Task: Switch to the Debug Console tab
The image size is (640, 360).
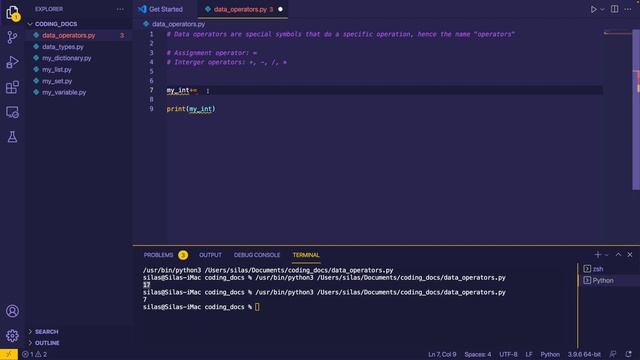Action: (257, 255)
